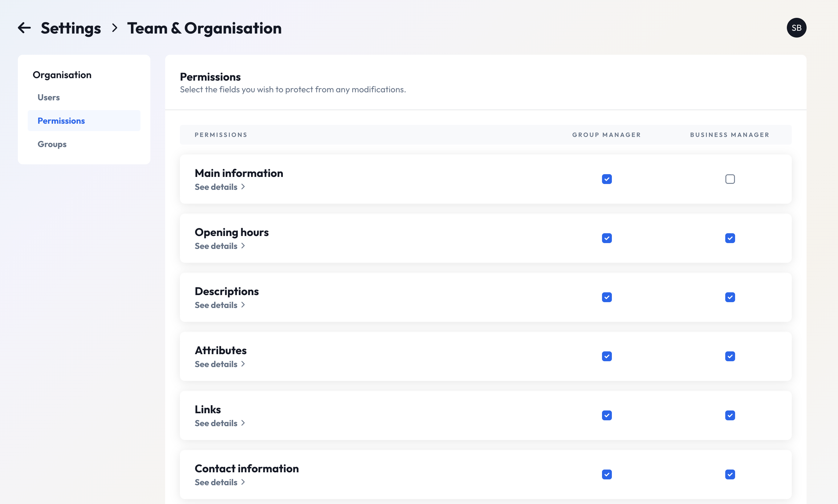Open See details under Main information
838x504 pixels.
tap(220, 187)
